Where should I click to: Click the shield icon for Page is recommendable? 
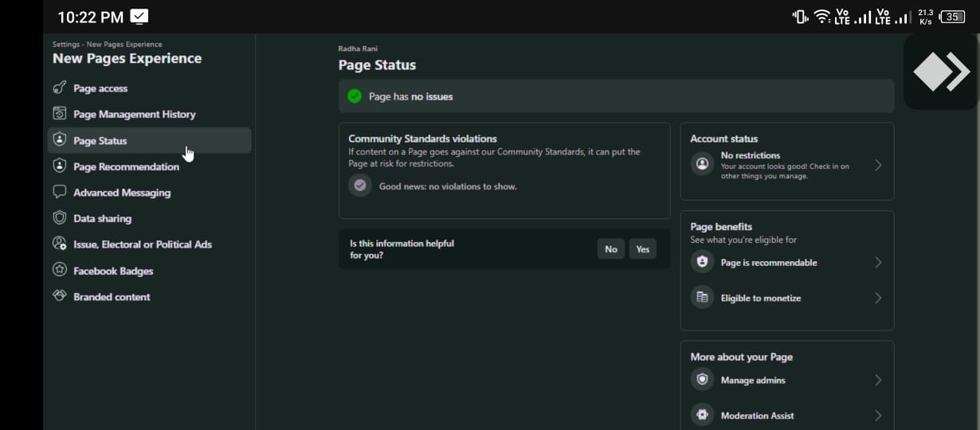click(702, 262)
